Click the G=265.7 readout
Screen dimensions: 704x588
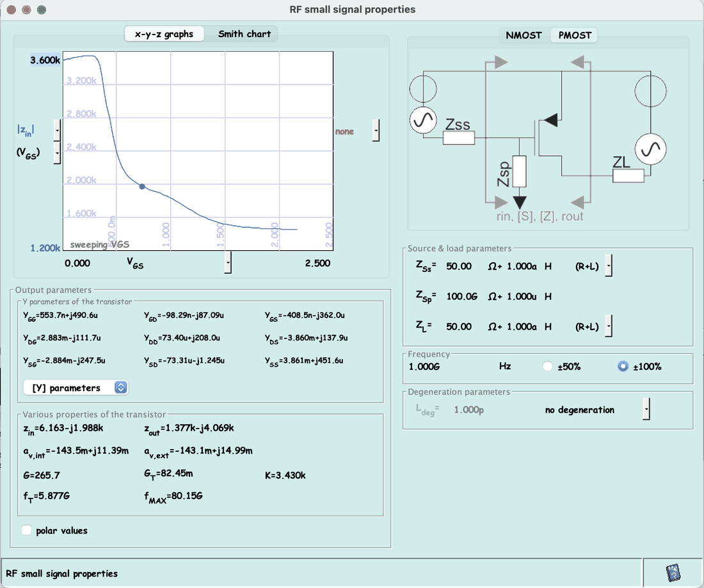pyautogui.click(x=42, y=475)
